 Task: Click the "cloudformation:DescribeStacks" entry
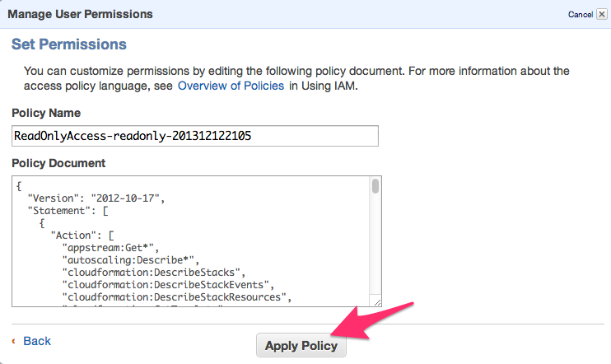155,272
